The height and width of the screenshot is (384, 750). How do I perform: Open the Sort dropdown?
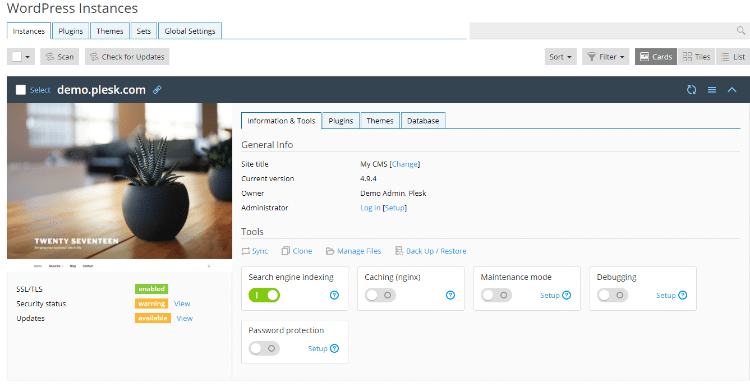point(561,56)
